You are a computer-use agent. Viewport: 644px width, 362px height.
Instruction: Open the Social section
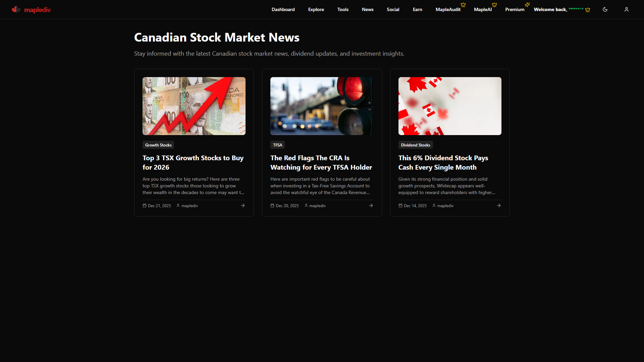tap(393, 9)
